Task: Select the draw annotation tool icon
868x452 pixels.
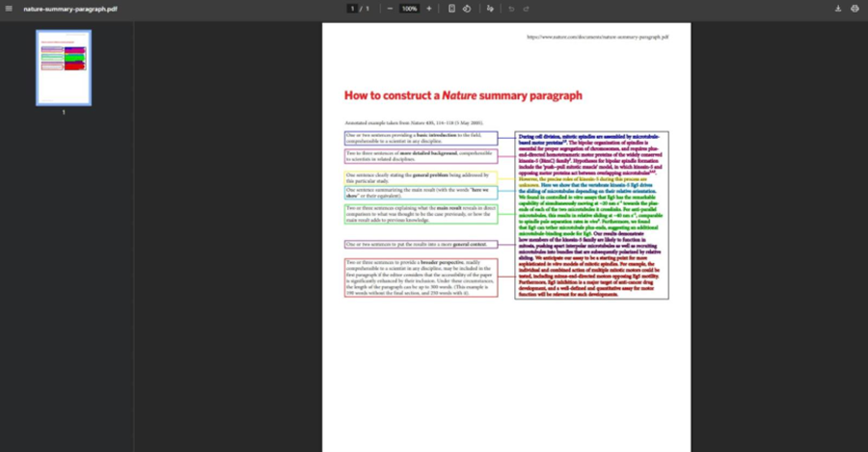Action: 490,9
